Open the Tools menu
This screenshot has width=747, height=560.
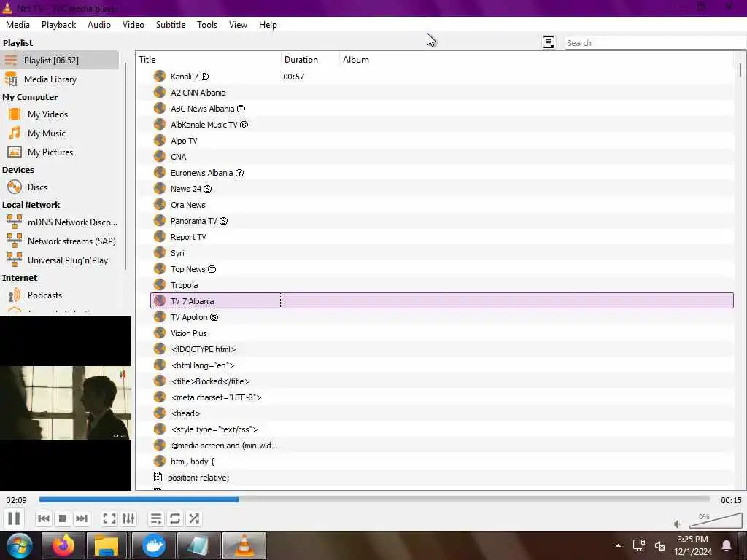[207, 25]
